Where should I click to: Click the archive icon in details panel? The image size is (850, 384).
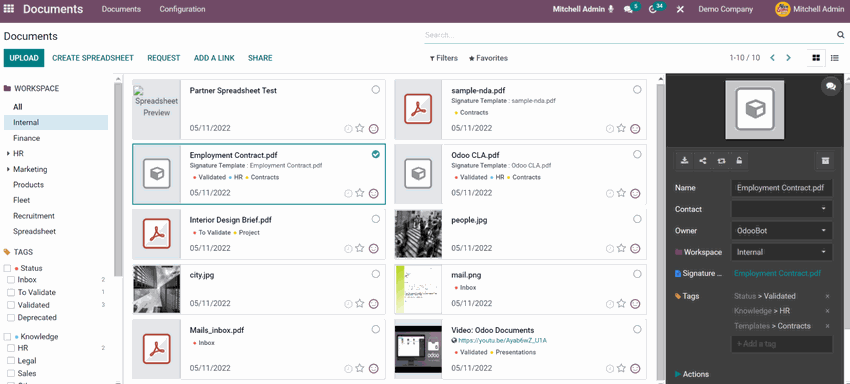click(x=825, y=161)
